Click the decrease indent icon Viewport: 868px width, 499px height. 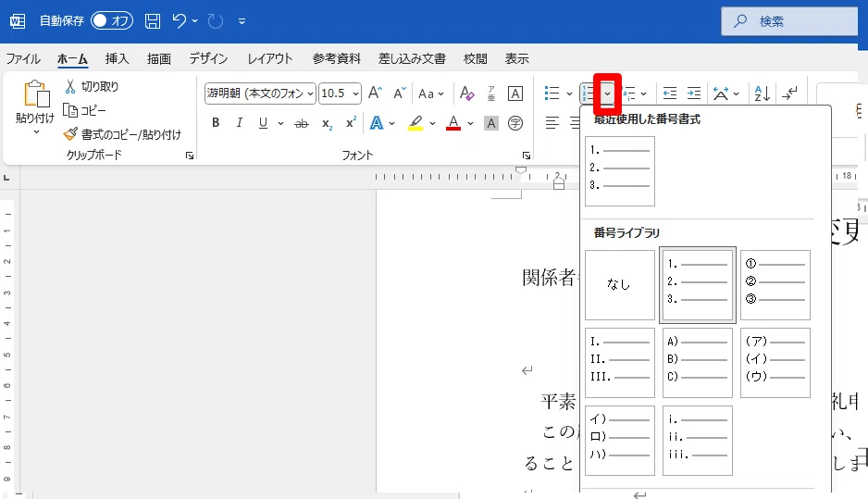[x=670, y=94]
